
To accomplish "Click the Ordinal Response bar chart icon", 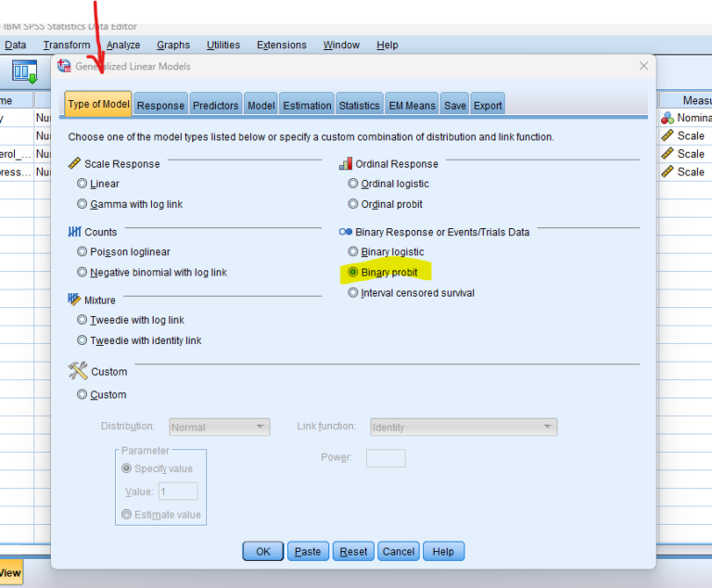I will pyautogui.click(x=346, y=163).
